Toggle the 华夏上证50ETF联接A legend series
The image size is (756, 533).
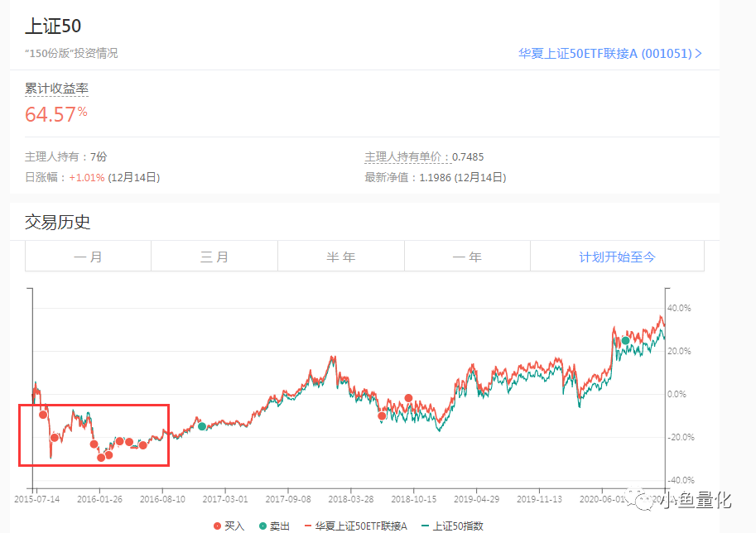pyautogui.click(x=356, y=526)
